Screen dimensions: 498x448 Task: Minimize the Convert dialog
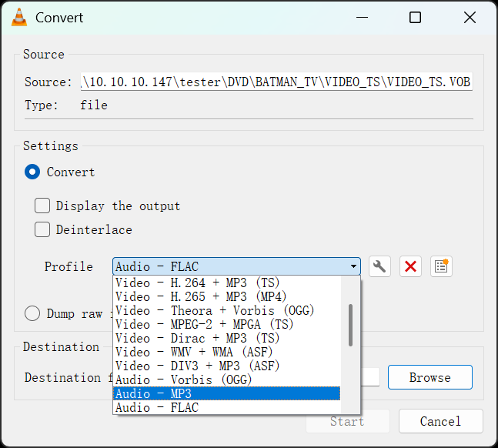click(362, 18)
